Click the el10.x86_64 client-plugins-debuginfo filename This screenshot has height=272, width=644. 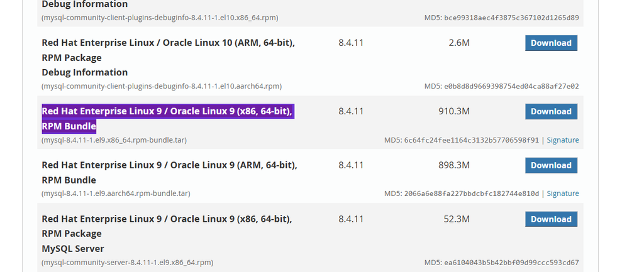[160, 18]
